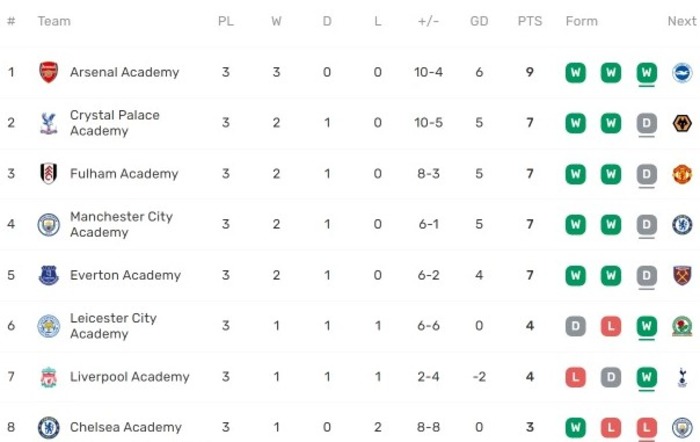
Task: Open the Leicester City Academy team name
Action: [x=113, y=326]
